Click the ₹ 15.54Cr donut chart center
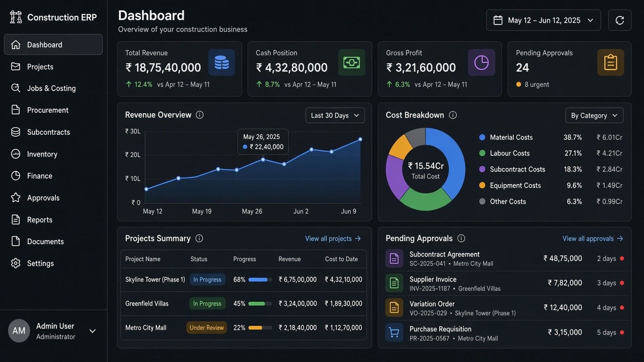 [x=426, y=170]
